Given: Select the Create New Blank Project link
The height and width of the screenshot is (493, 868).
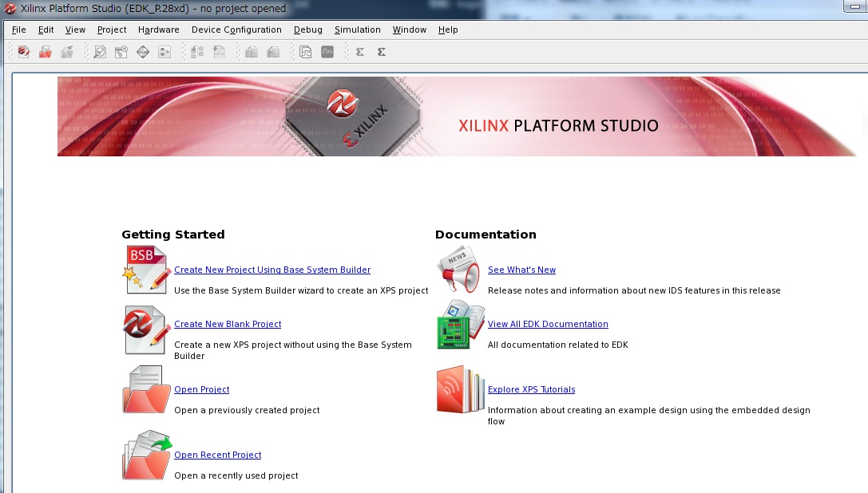Looking at the screenshot, I should pyautogui.click(x=228, y=324).
